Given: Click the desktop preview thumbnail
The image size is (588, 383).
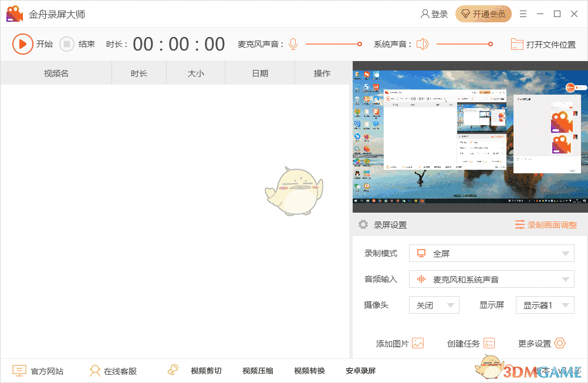Looking at the screenshot, I should click(x=469, y=136).
